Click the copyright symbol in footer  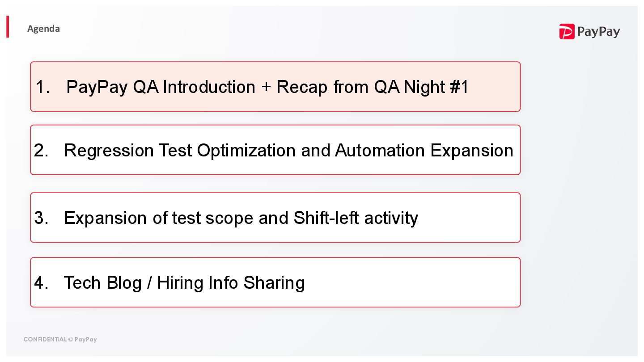click(x=71, y=339)
